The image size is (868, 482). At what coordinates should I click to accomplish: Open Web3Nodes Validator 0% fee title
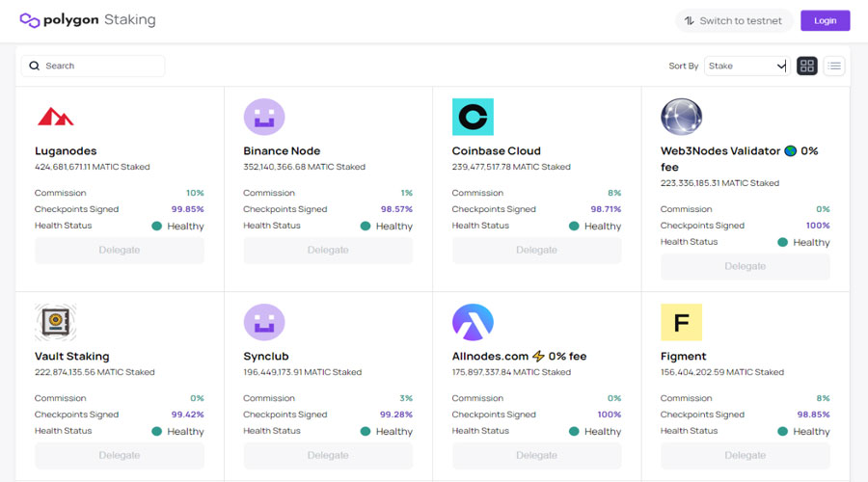(x=739, y=159)
